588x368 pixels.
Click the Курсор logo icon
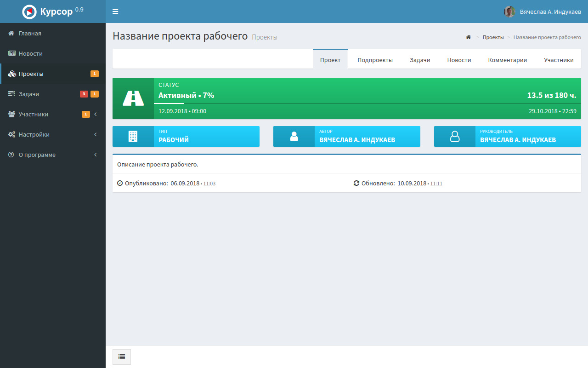click(29, 12)
